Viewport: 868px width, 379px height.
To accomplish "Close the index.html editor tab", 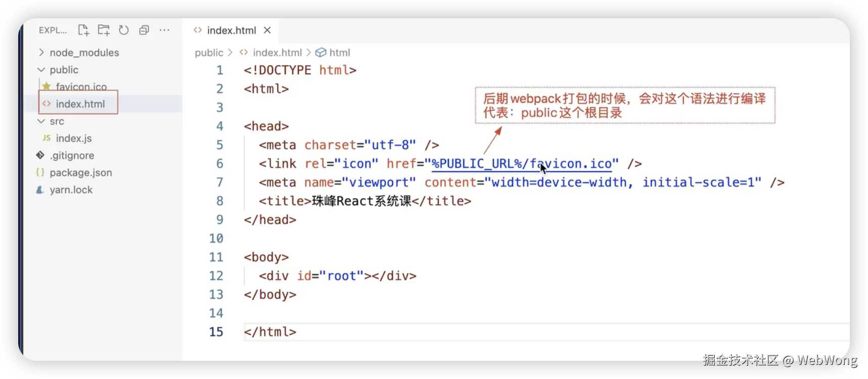I will tap(268, 30).
